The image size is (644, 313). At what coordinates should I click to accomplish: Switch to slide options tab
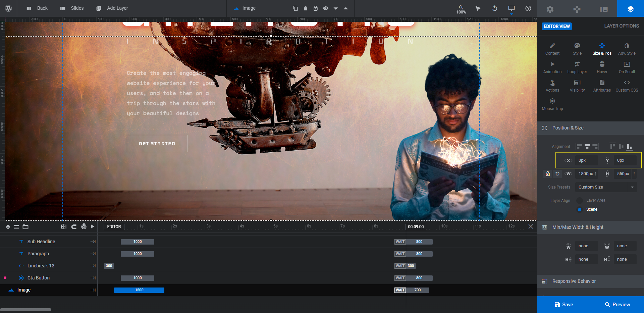(x=604, y=9)
